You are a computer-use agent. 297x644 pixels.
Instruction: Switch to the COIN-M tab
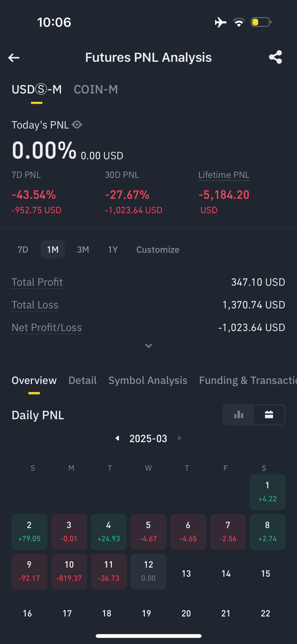[x=96, y=89]
